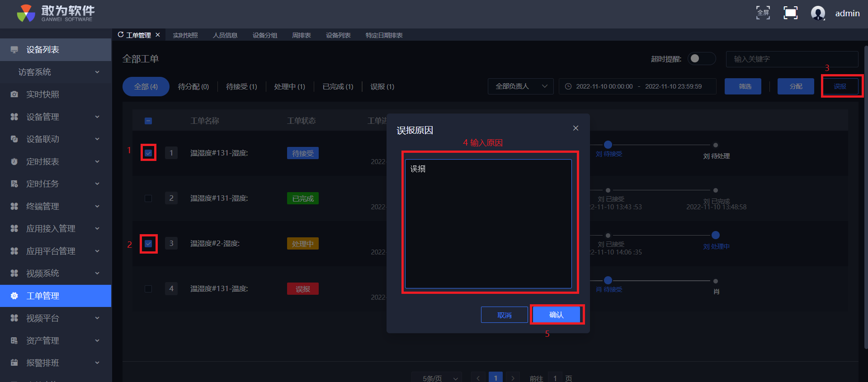This screenshot has width=868, height=382.
Task: Open the 全部负责人 dropdown
Action: coord(521,86)
